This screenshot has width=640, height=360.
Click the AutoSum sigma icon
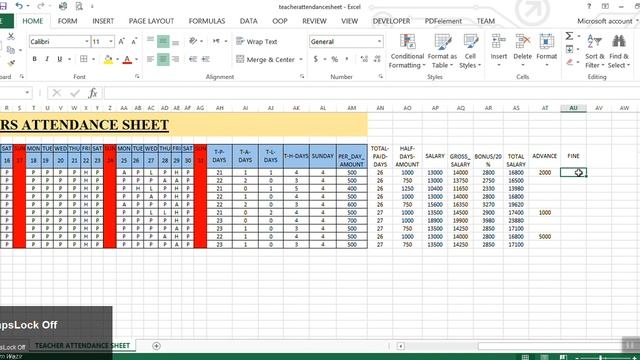(x=569, y=36)
